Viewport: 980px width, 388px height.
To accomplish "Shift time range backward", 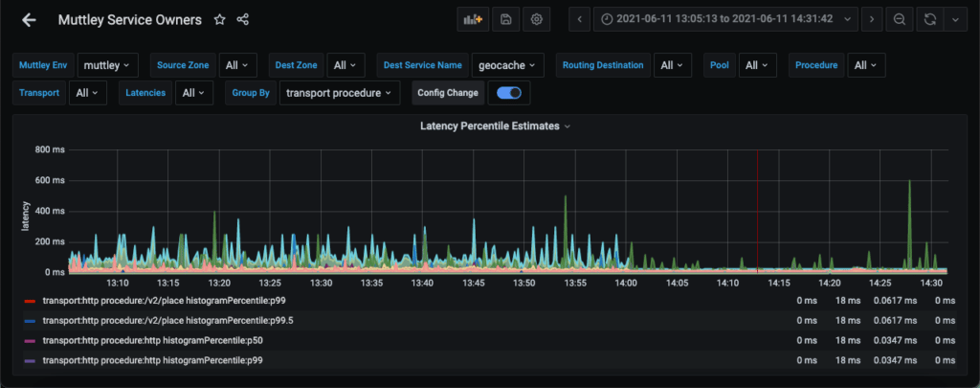I will [581, 19].
